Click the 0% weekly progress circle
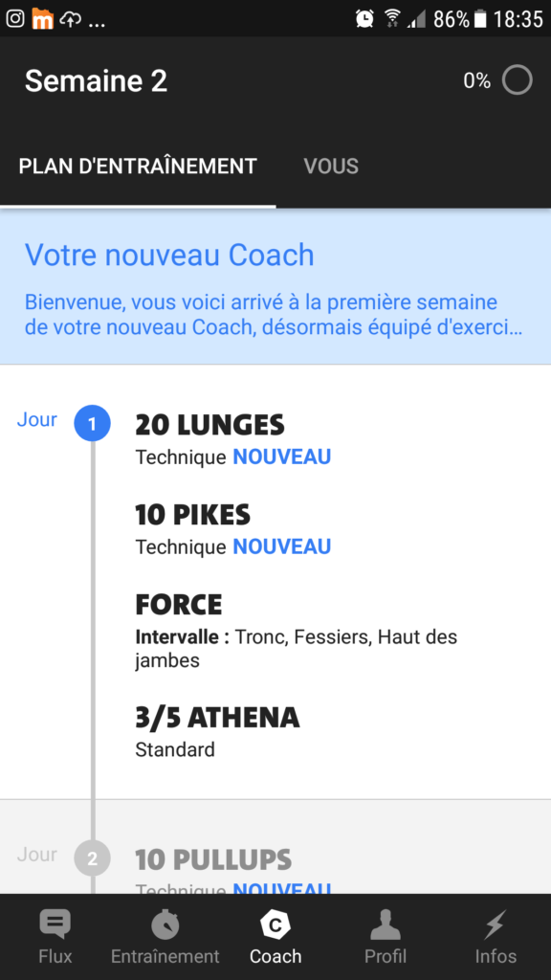The width and height of the screenshot is (551, 980). pyautogui.click(x=518, y=80)
